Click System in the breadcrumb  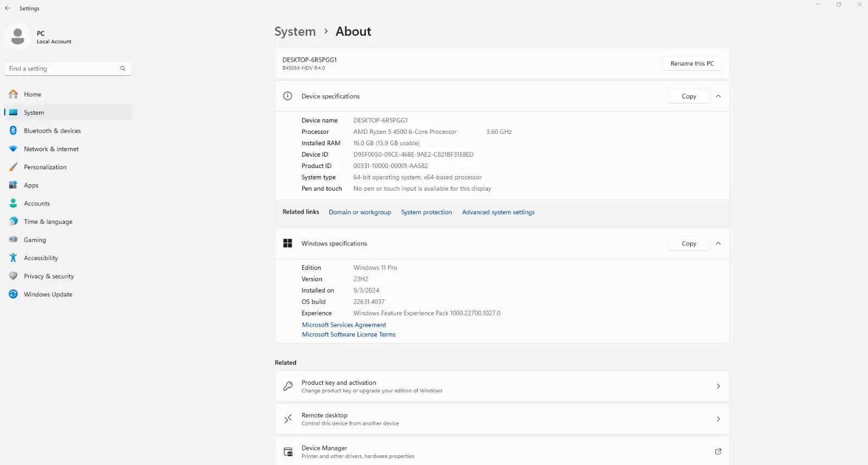point(295,31)
